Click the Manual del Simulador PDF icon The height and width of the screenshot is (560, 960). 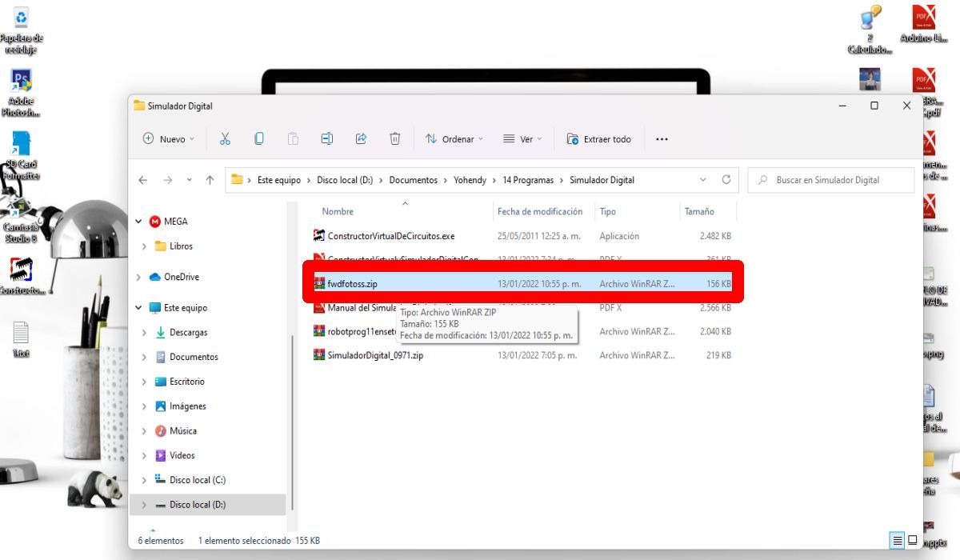(319, 307)
